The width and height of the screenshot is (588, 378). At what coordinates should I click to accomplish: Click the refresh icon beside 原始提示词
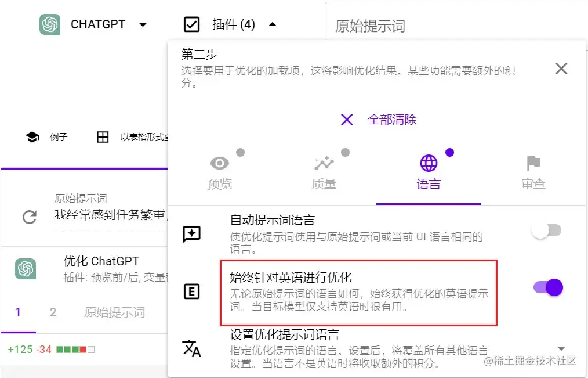[30, 217]
